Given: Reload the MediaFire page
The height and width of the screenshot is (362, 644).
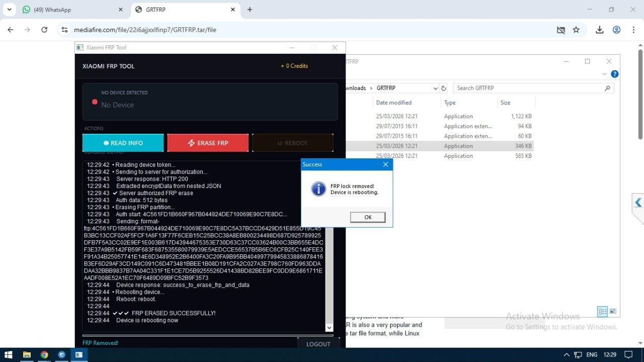Looking at the screenshot, I should point(44,30).
